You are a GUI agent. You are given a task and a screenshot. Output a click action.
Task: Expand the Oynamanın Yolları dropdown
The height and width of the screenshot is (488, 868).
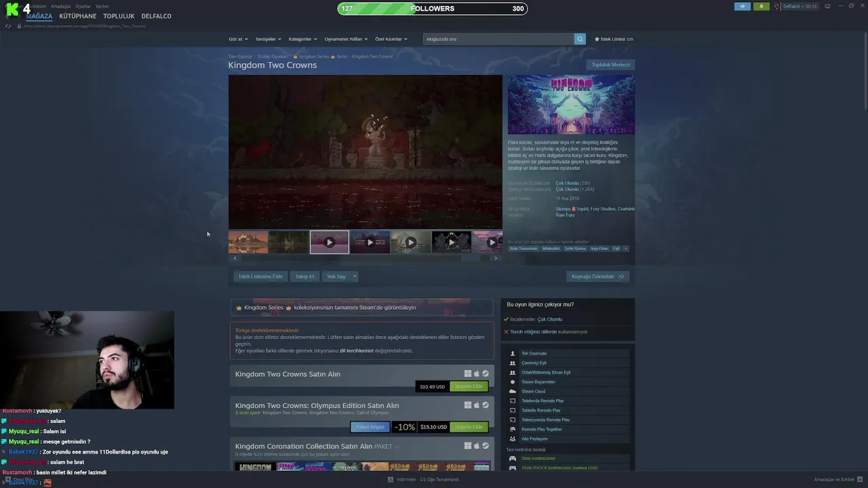(x=346, y=39)
